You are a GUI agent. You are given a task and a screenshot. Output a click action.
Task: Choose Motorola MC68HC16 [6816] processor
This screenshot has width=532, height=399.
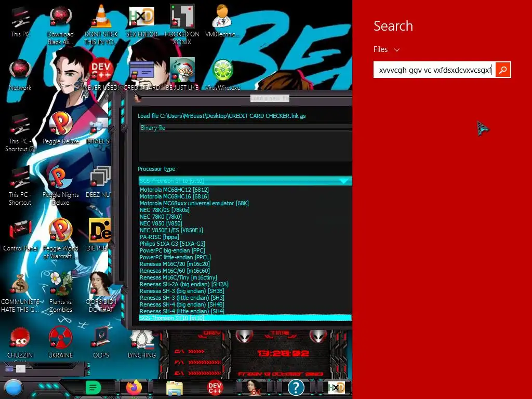[245, 196]
